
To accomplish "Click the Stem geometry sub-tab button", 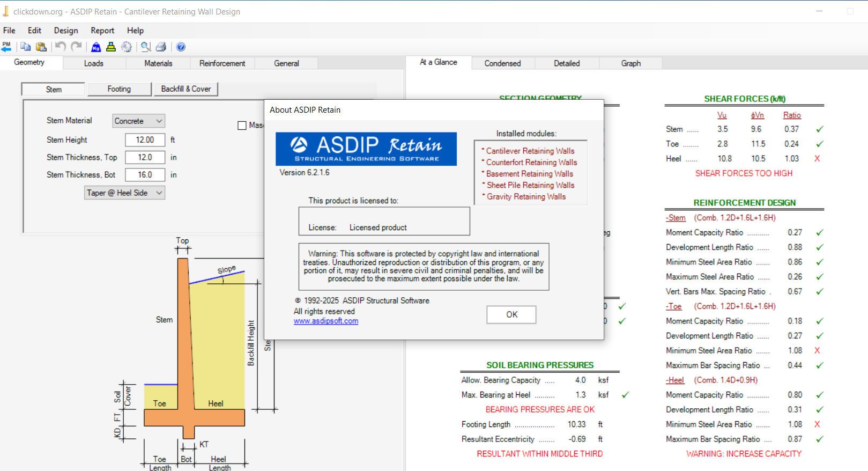I will click(53, 89).
